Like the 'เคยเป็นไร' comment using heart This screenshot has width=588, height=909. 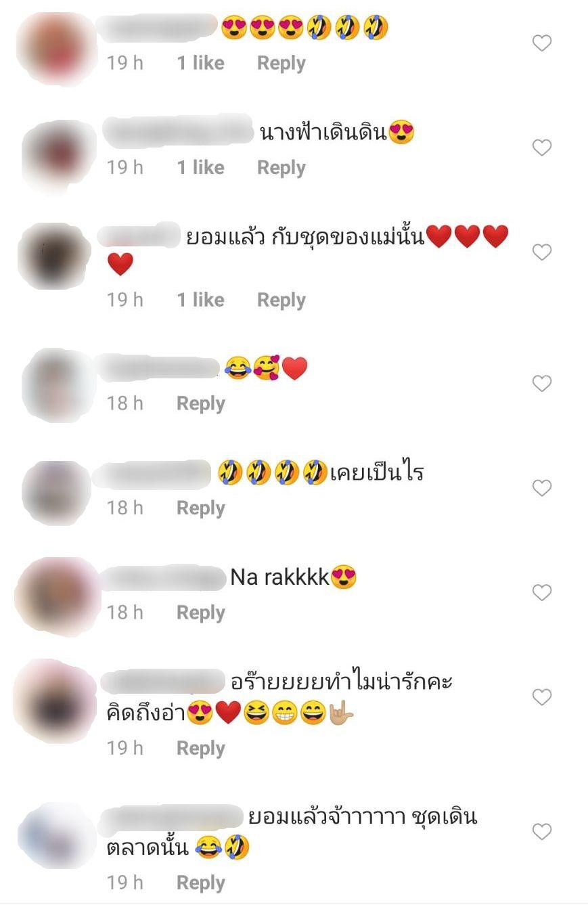pyautogui.click(x=542, y=487)
